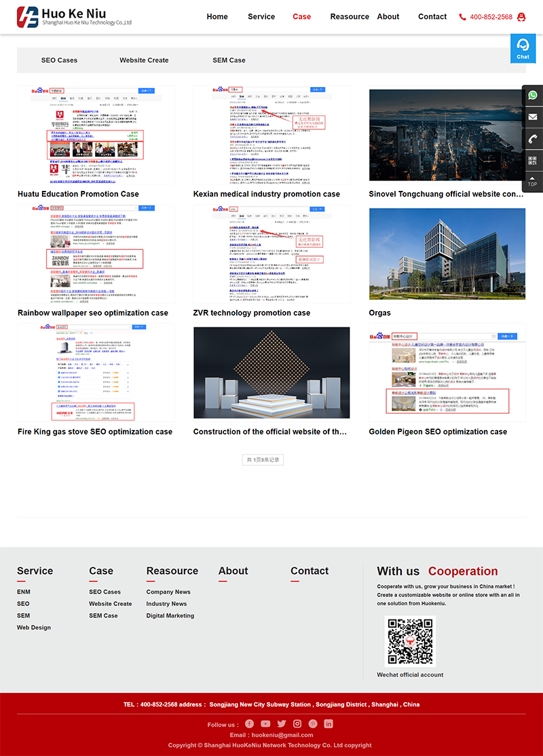The height and width of the screenshot is (756, 543).
Task: Open the Fire King gas stove thumbnail
Action: click(x=96, y=373)
